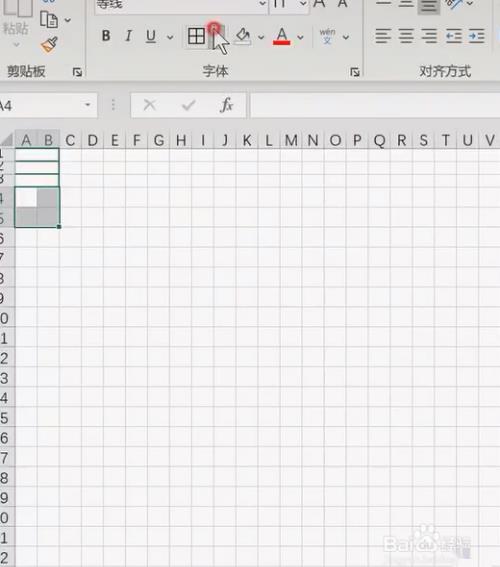The width and height of the screenshot is (500, 567).
Task: Decrease indent of cell contents
Action: tap(453, 36)
